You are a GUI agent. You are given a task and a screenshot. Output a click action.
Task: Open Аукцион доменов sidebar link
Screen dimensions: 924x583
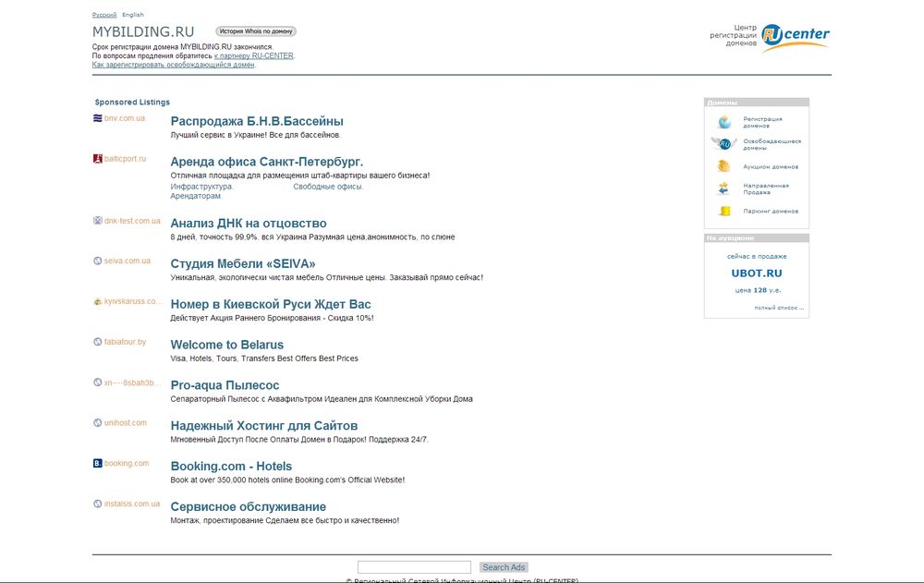pyautogui.click(x=771, y=167)
